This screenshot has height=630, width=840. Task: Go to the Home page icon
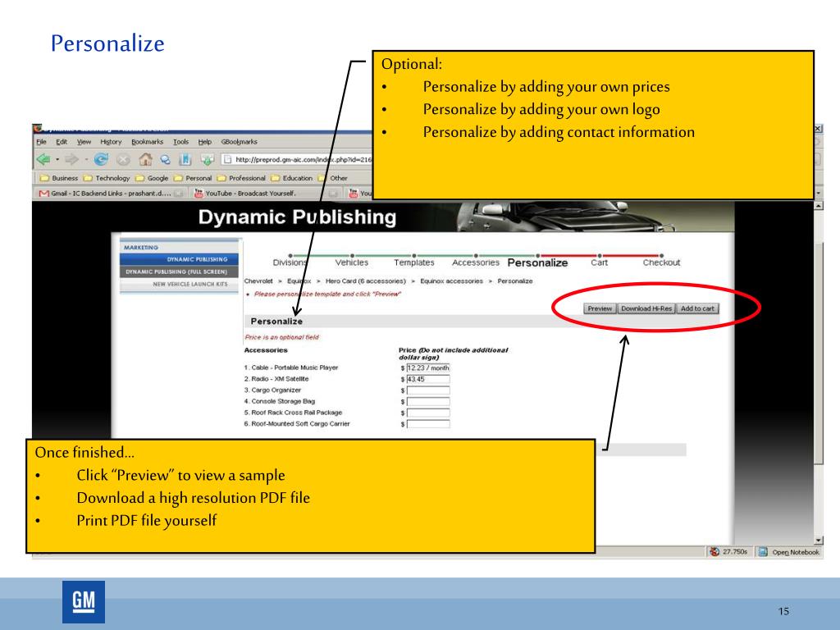pos(145,159)
